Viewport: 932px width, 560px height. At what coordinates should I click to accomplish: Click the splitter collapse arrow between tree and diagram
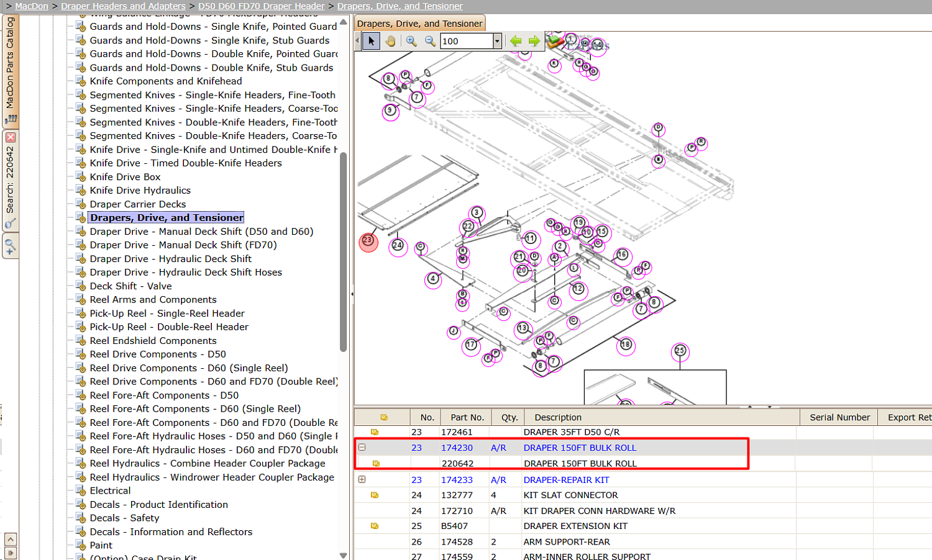(352, 294)
